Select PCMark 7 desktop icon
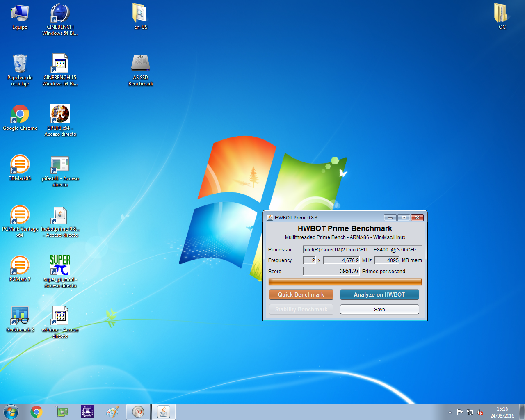 [x=20, y=269]
